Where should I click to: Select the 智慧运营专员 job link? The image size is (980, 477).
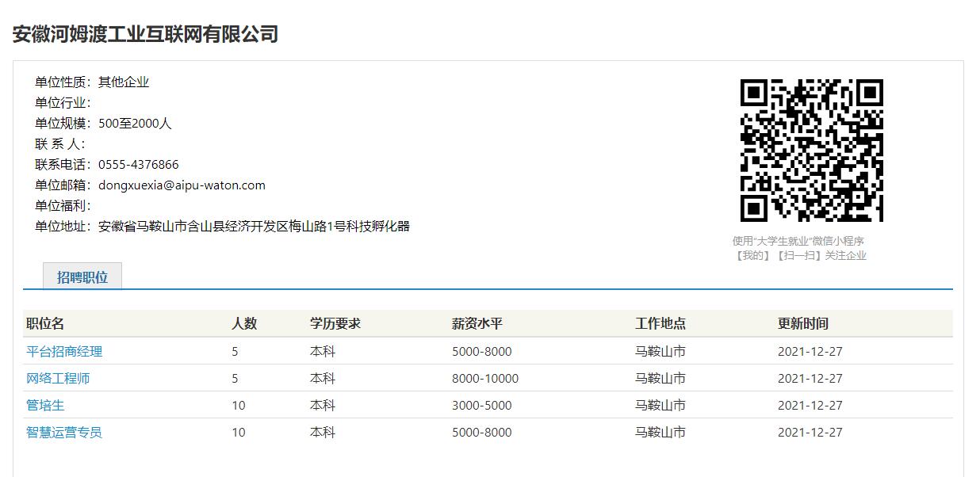pos(64,432)
